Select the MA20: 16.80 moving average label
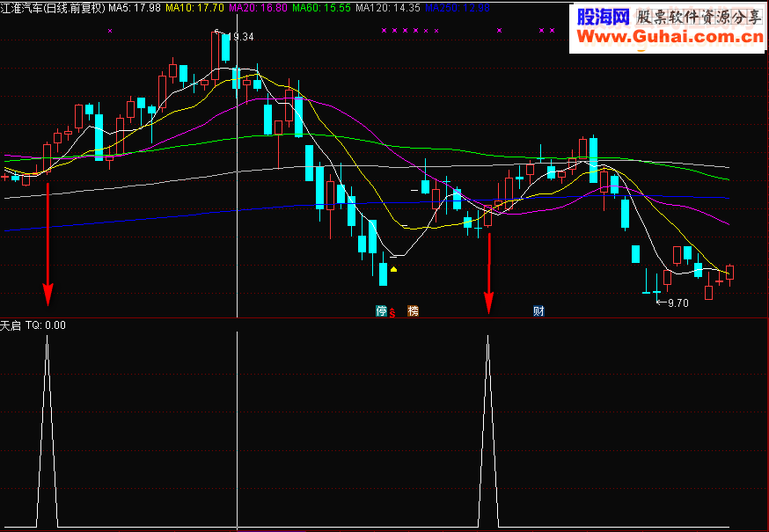This screenshot has width=769, height=532. (x=258, y=8)
